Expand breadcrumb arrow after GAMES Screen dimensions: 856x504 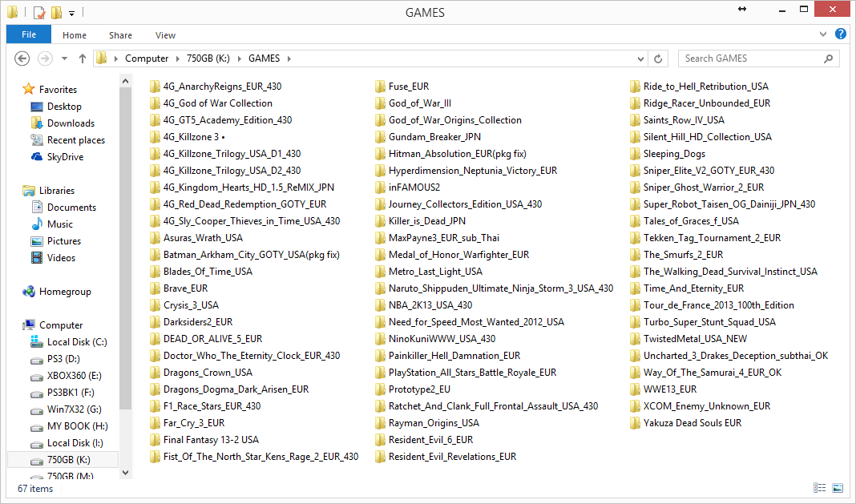(x=289, y=58)
